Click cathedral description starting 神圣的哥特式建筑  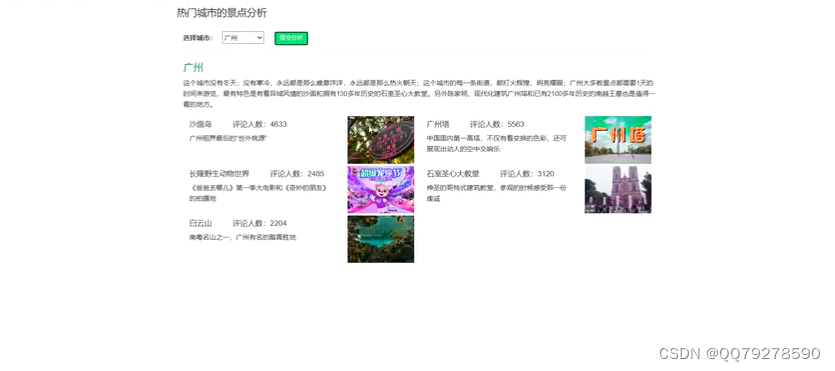(496, 193)
